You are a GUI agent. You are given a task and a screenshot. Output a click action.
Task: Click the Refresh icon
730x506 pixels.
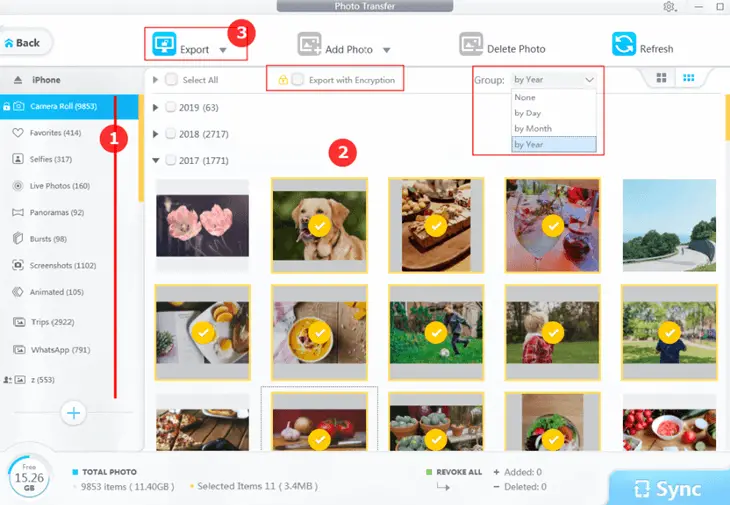tap(624, 44)
